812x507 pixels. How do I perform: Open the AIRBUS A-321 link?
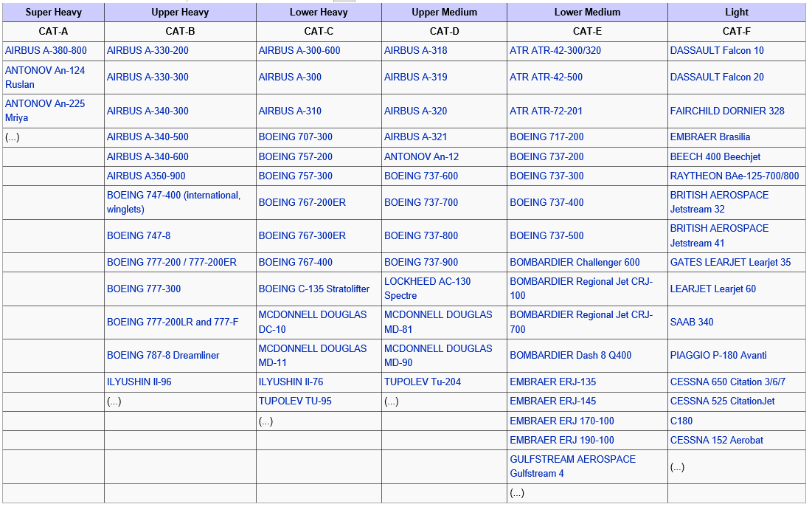(416, 137)
